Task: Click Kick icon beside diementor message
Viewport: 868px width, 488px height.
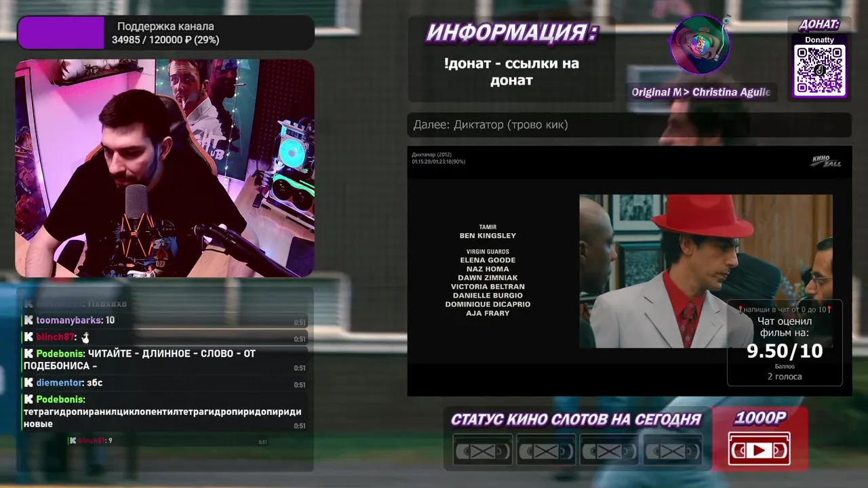Action: coord(28,383)
